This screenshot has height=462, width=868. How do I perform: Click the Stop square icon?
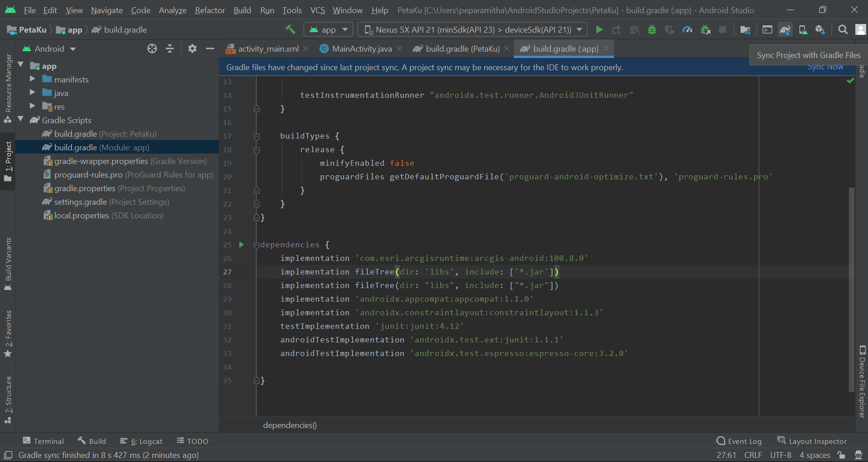(723, 29)
